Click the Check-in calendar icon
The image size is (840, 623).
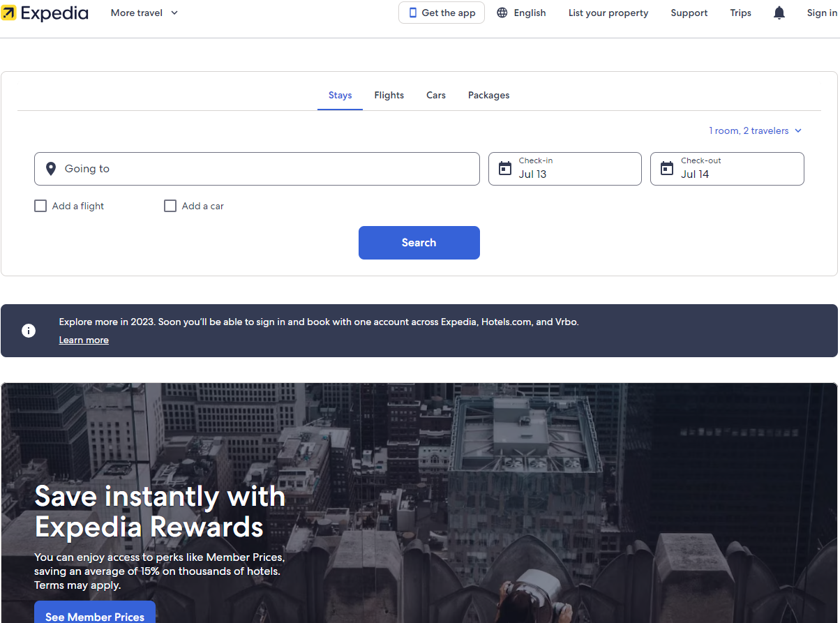click(505, 168)
